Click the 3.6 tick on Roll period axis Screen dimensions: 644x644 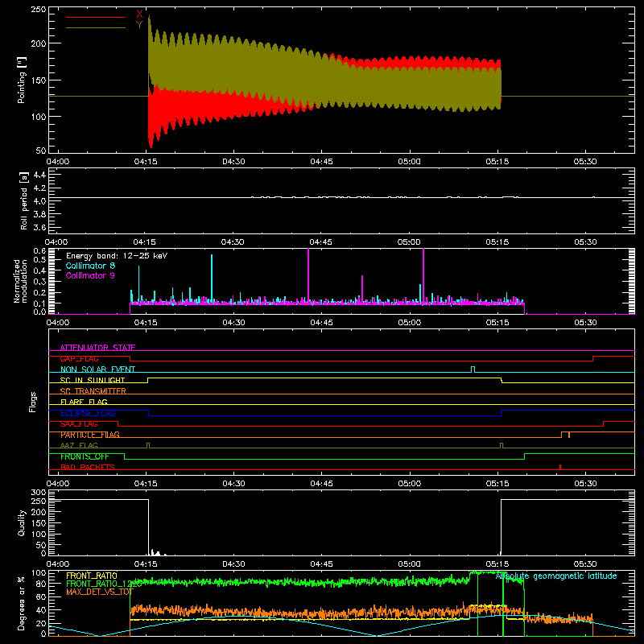[x=39, y=227]
